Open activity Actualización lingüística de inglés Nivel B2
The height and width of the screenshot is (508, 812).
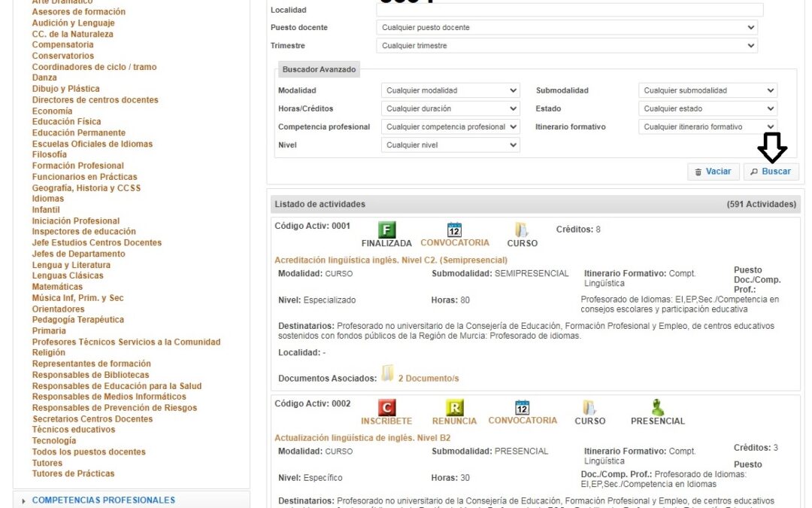coord(362,438)
